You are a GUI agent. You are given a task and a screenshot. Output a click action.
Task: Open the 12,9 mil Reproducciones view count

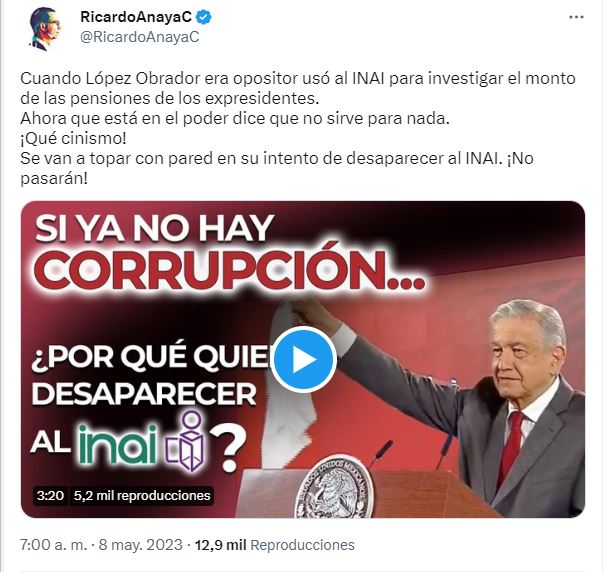tap(274, 545)
